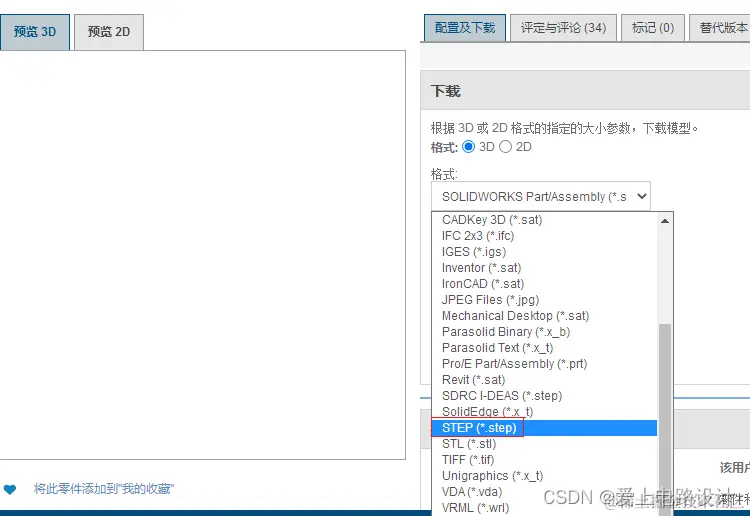750x516 pixels.
Task: Select the 3D format radio button
Action: [x=469, y=147]
